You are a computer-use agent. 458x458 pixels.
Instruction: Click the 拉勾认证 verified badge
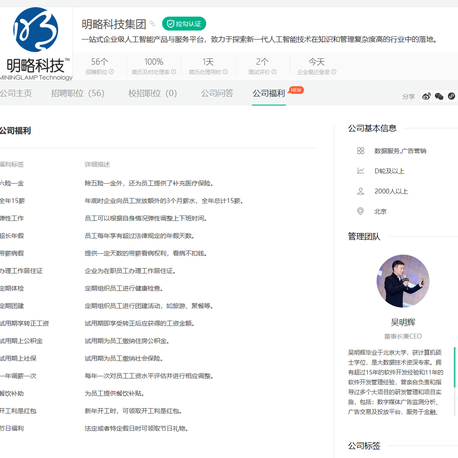click(184, 24)
